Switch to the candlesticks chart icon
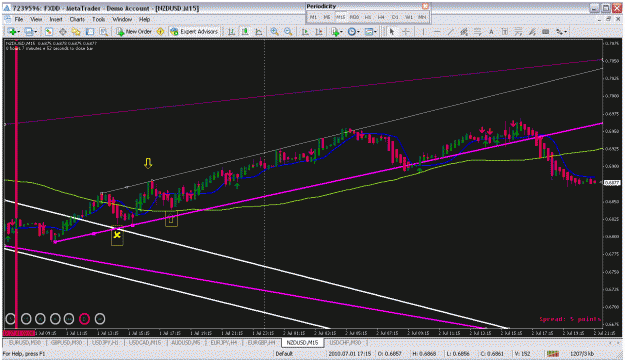Screen dimensions: 625x360 click(x=245, y=31)
